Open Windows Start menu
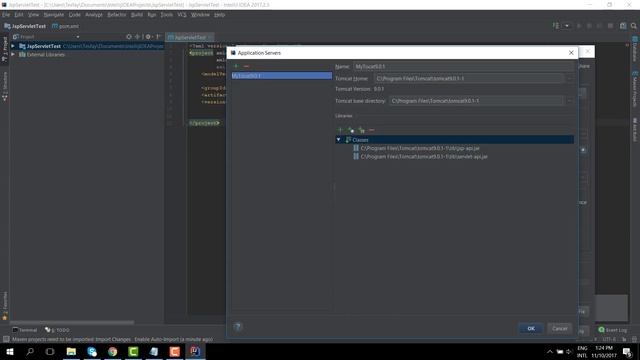Screen dimensions: 640x360 [x=9, y=351]
